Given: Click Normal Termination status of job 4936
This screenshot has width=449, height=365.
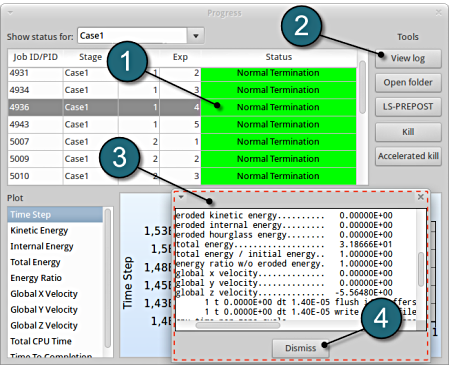Looking at the screenshot, I should (278, 107).
